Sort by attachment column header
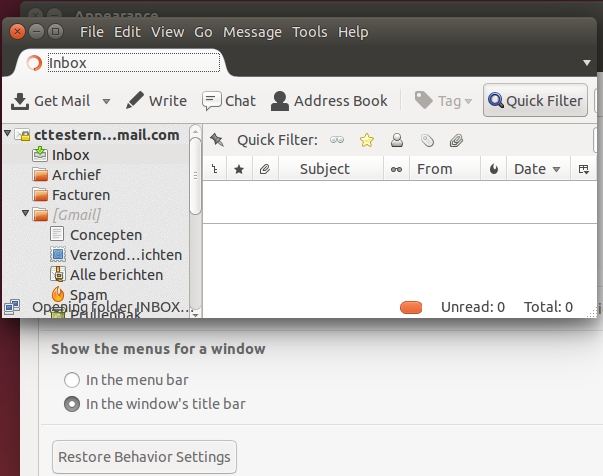The height and width of the screenshot is (476, 603). 265,169
